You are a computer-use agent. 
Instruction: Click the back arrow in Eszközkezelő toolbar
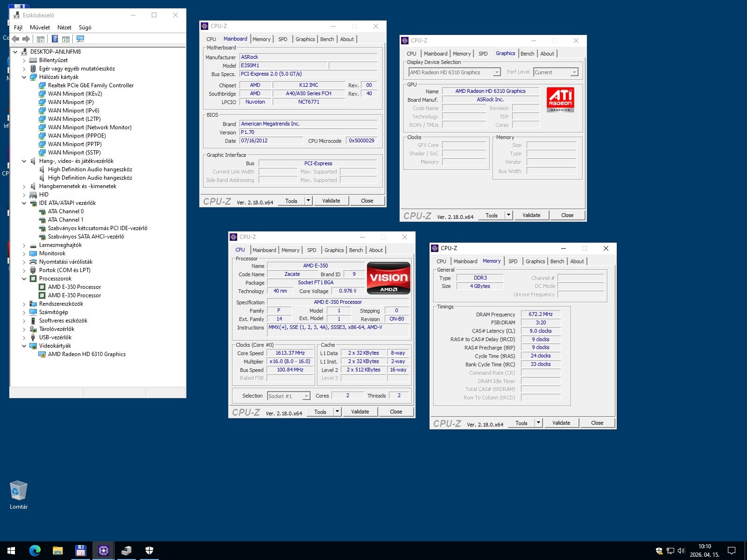[15, 39]
